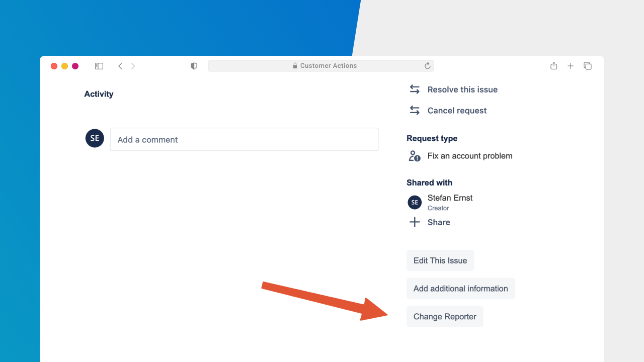Click the arrows icon beside Resolve this issue
The height and width of the screenshot is (362, 644).
point(415,89)
